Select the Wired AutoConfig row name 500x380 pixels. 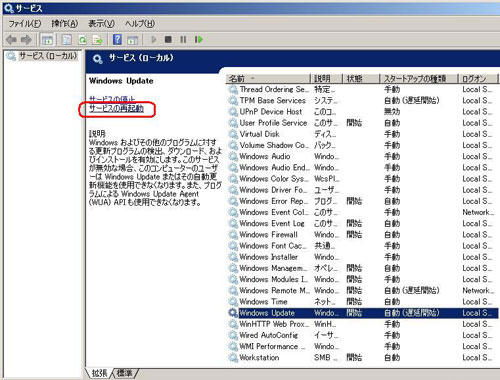point(269,335)
